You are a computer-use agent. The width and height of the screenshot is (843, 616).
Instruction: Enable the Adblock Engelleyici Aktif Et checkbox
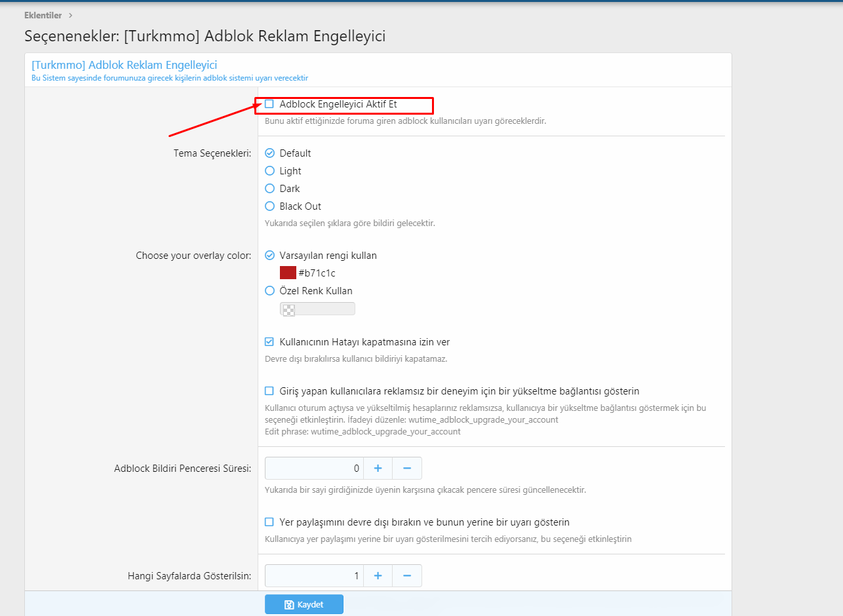(x=269, y=104)
